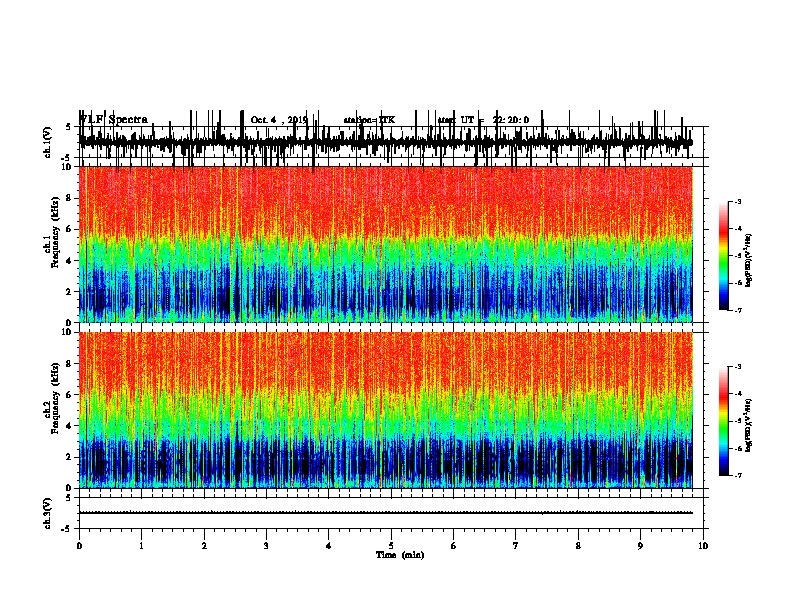Click the ch.1 spectrogram colorbar
The height and width of the screenshot is (612, 792).
723,256
